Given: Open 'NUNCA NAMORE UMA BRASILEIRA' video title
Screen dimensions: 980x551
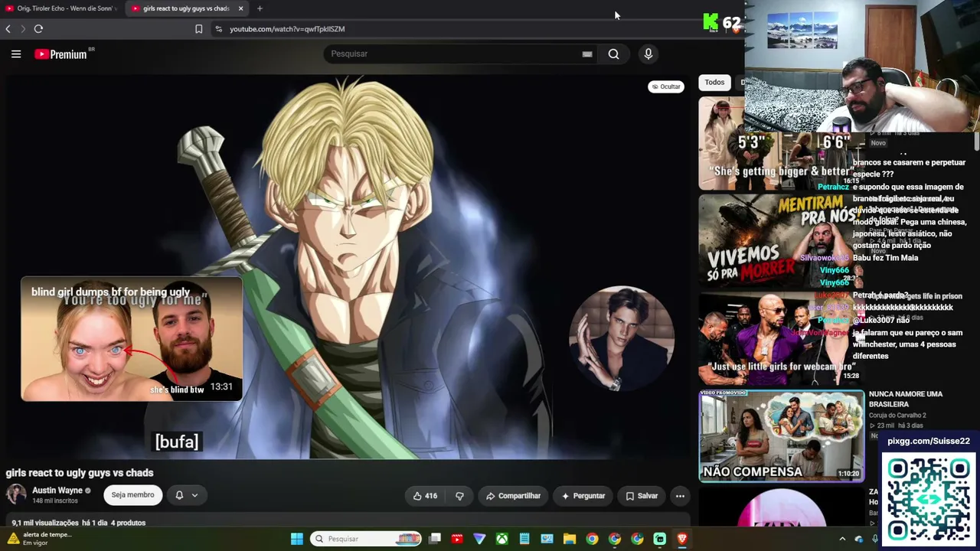Looking at the screenshot, I should pos(906,399).
